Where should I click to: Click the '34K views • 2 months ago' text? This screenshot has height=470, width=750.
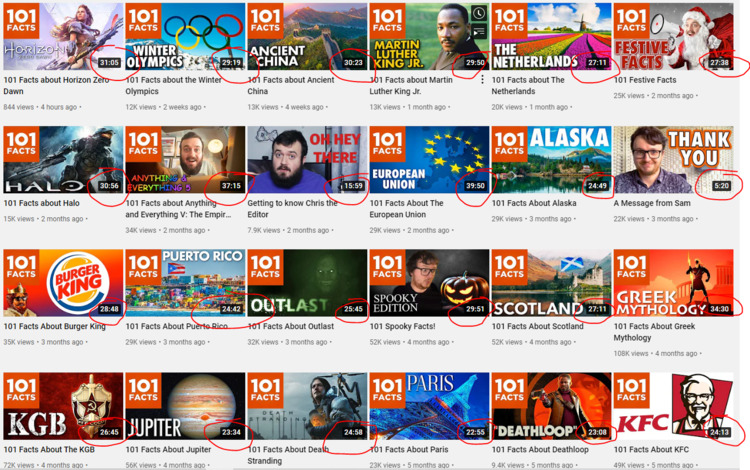tap(165, 230)
